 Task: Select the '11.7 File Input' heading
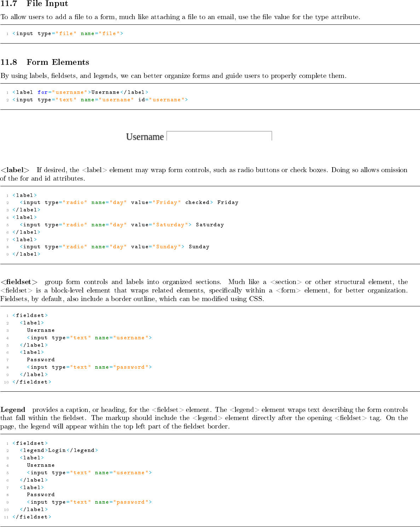click(34, 4)
